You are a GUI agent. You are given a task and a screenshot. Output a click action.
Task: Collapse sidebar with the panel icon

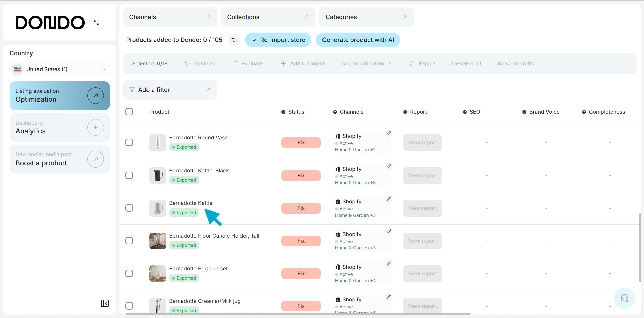click(x=105, y=303)
